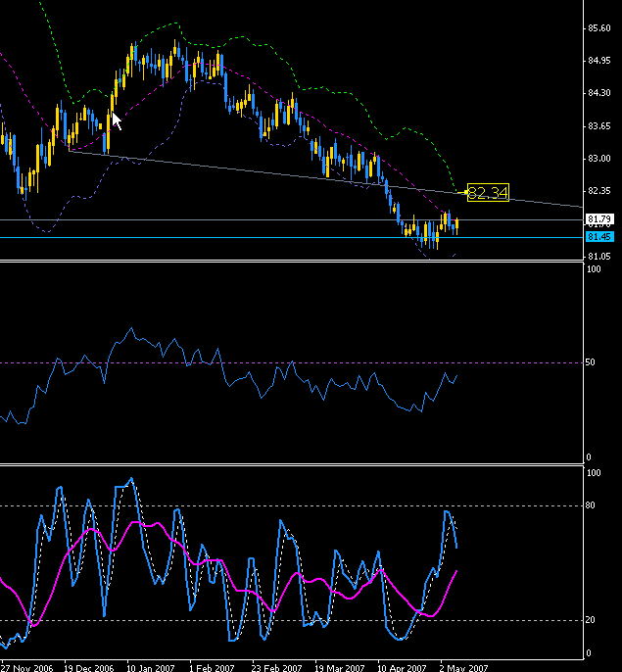The width and height of the screenshot is (622, 672).
Task: Select the white 81.79 current price tag
Action: tap(599, 219)
